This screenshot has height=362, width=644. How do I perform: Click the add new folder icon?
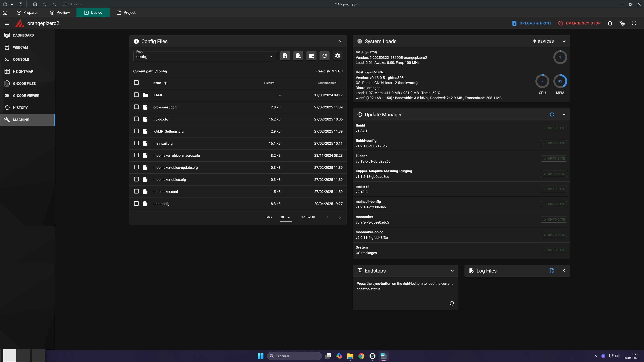tap(311, 56)
